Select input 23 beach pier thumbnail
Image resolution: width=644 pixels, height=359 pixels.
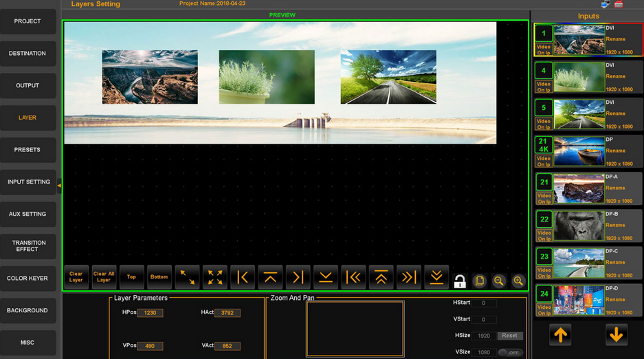579,263
